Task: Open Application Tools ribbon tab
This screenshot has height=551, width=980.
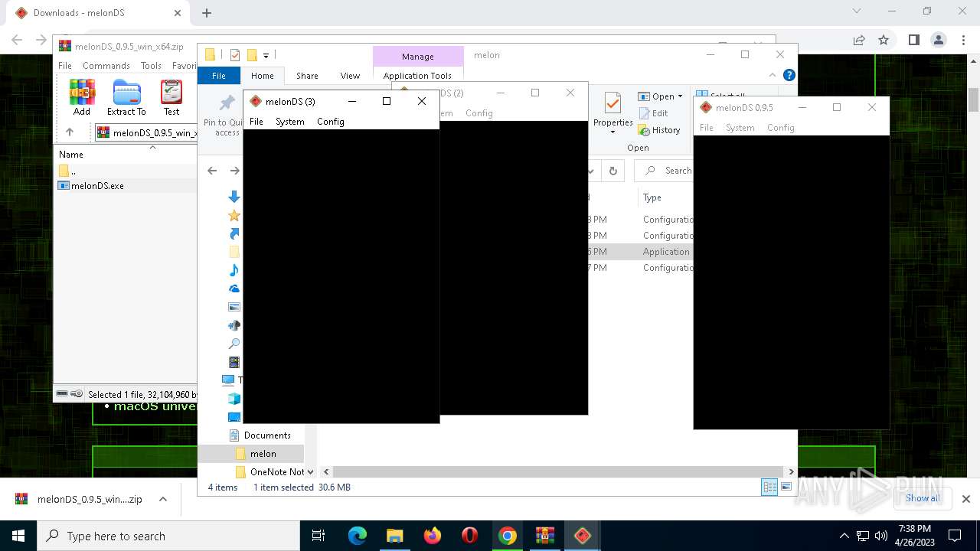Action: (x=417, y=76)
